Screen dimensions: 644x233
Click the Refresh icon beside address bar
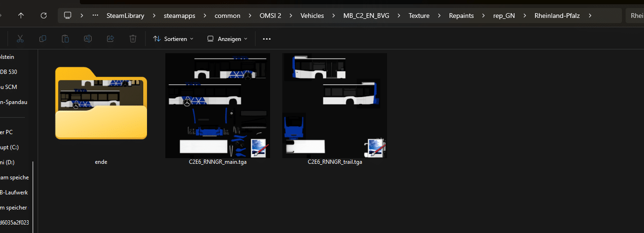(44, 16)
